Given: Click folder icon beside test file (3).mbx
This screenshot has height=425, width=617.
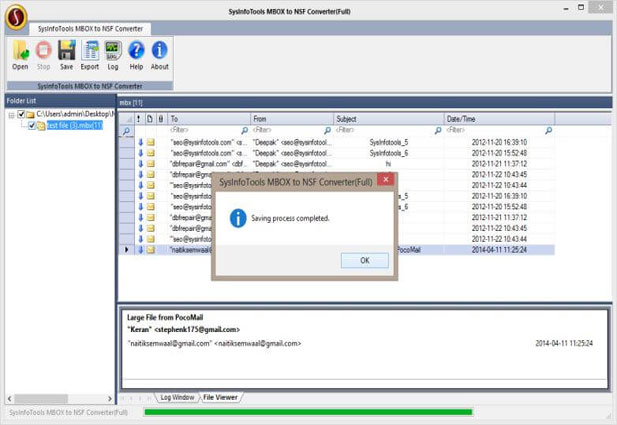Looking at the screenshot, I should pos(41,126).
